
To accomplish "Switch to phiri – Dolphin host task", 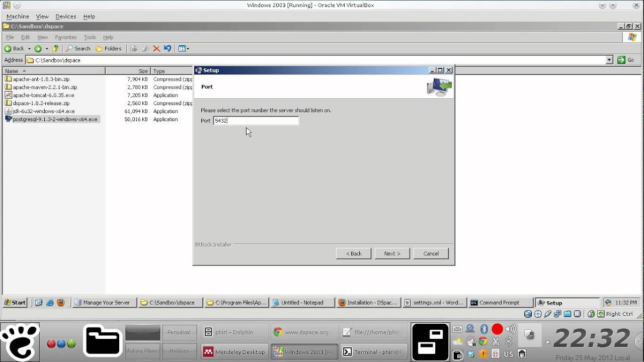I will coord(234,332).
